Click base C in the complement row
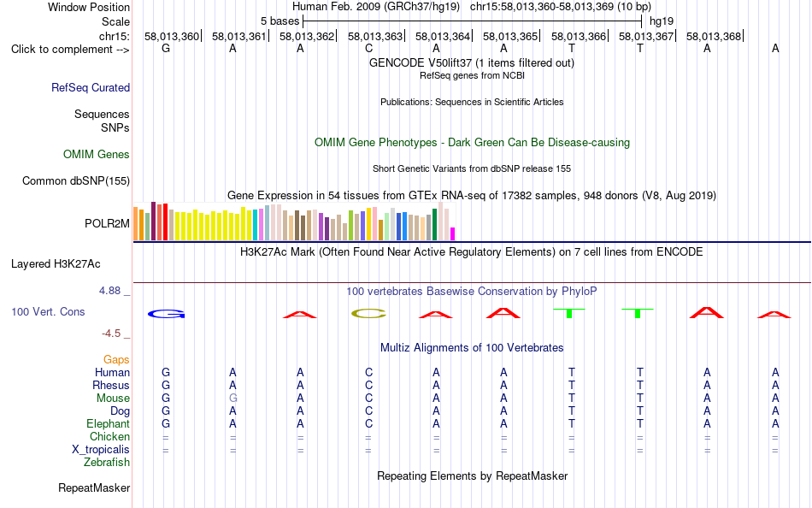Viewport: 812px width, 508px height. coord(368,48)
